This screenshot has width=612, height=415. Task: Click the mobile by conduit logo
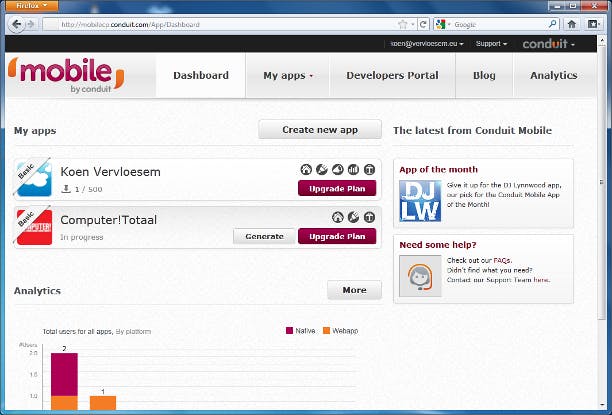pos(66,75)
